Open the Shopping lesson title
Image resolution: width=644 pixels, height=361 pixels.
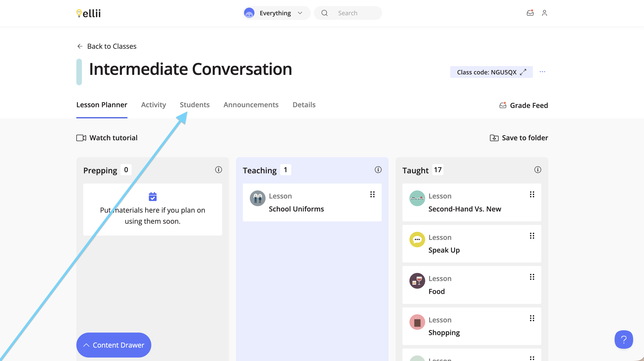point(444,333)
